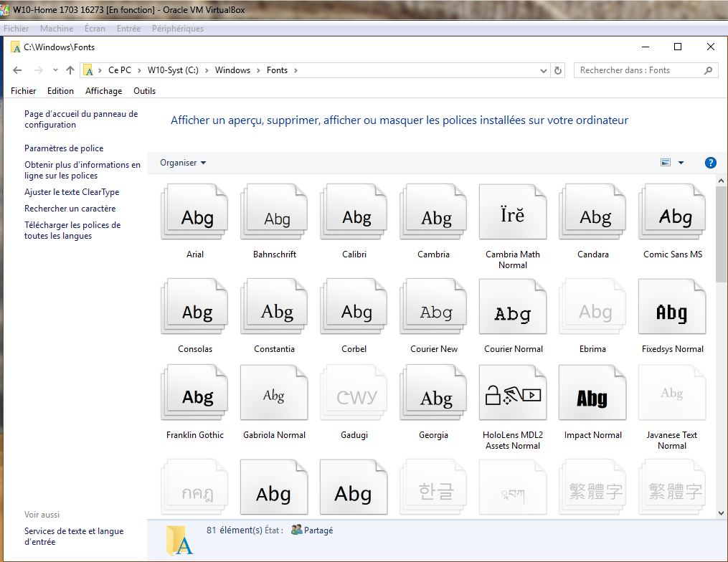Select the Impact Normal font icon

click(593, 392)
